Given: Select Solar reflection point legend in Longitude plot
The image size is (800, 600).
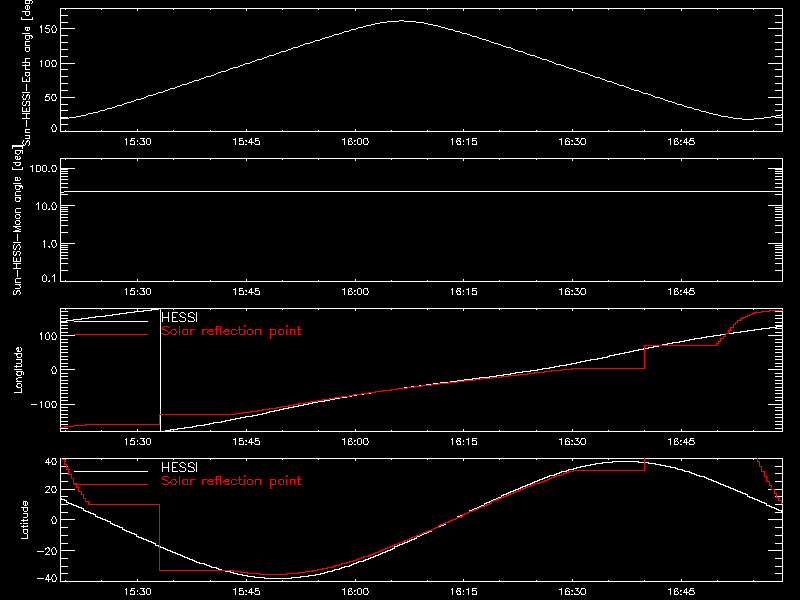Looking at the screenshot, I should tap(231, 331).
